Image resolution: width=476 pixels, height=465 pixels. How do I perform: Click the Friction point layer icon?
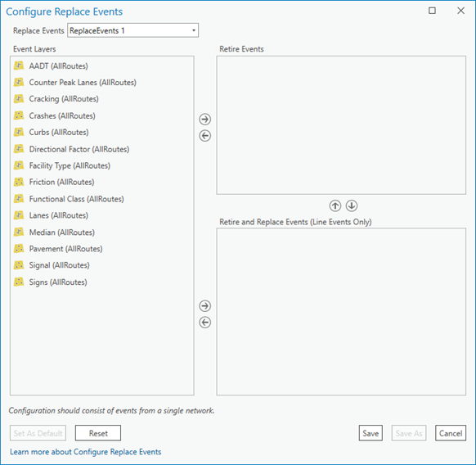[x=19, y=182]
